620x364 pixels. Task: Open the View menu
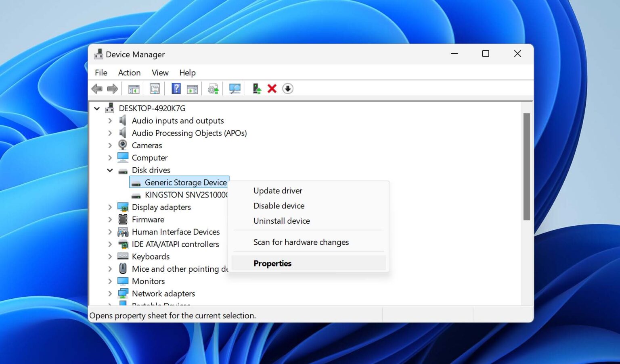[160, 73]
